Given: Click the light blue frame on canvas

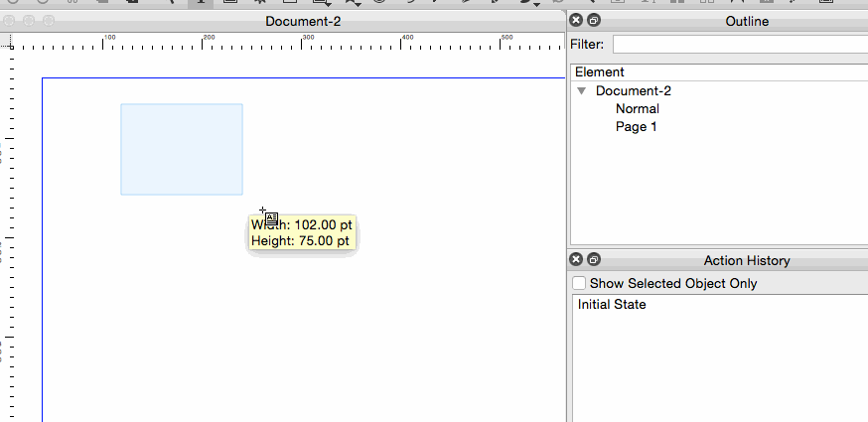Looking at the screenshot, I should pos(182,149).
